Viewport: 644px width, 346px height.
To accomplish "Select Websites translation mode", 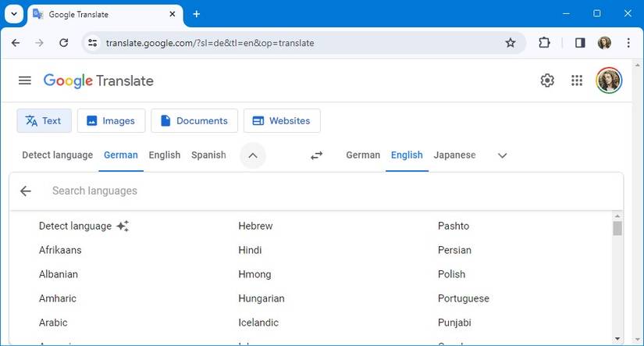I will click(x=282, y=121).
